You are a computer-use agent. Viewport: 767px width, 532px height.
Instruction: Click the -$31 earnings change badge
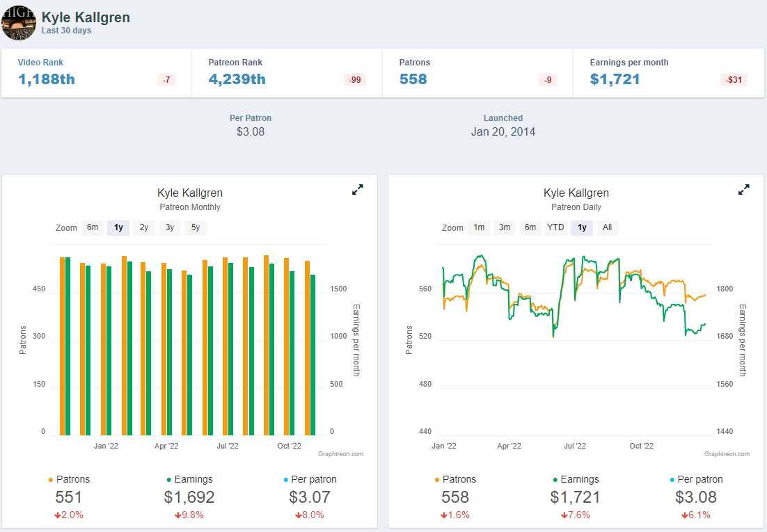(734, 80)
